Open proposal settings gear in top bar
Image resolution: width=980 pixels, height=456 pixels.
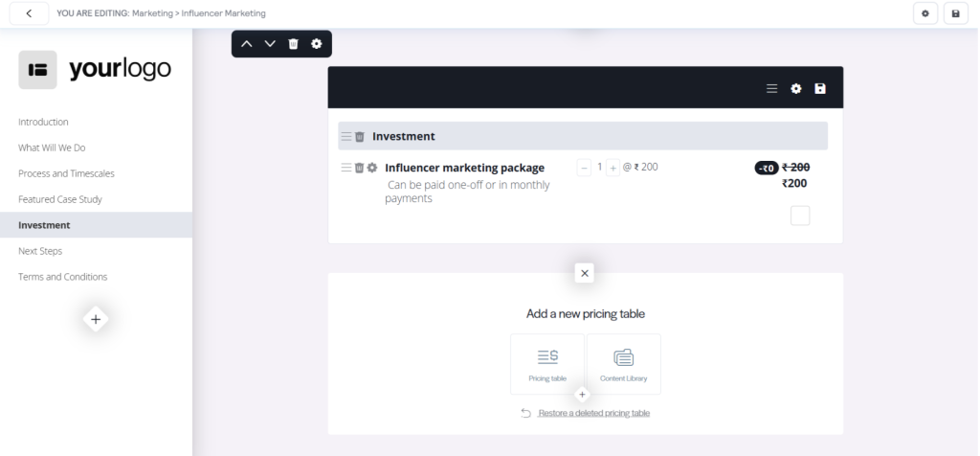(x=925, y=13)
